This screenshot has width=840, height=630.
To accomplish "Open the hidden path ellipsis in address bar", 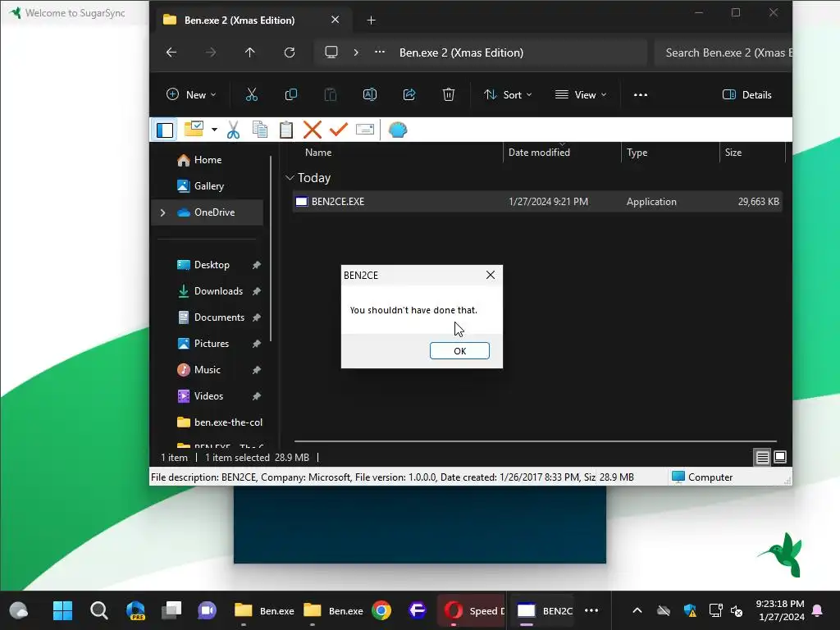I will 380,52.
